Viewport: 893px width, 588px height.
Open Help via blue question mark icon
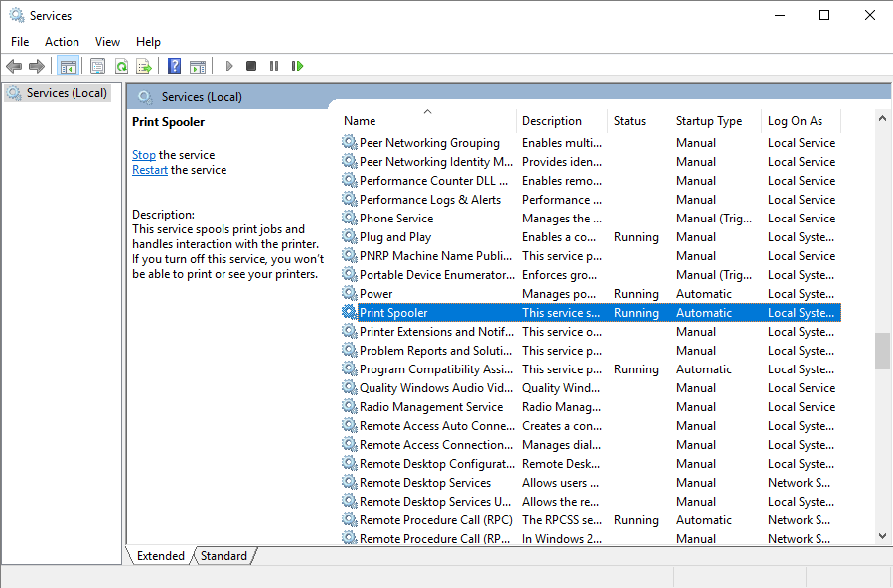[174, 67]
